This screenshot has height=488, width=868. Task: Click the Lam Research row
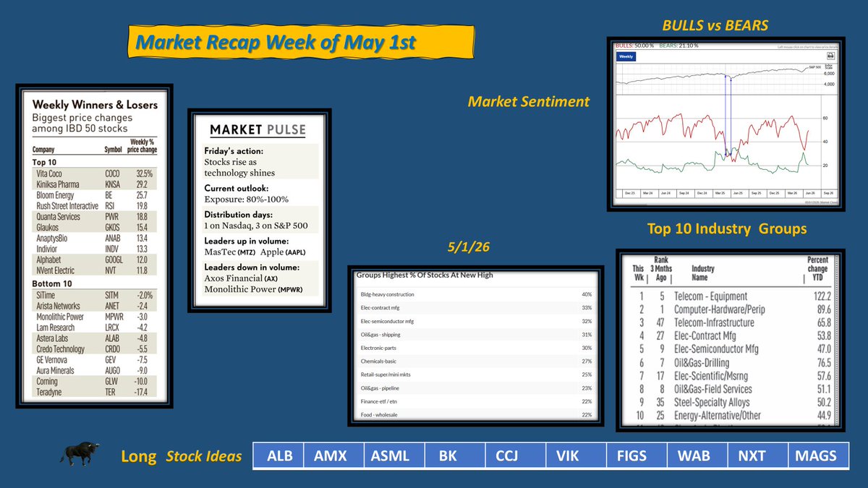pos(93,328)
